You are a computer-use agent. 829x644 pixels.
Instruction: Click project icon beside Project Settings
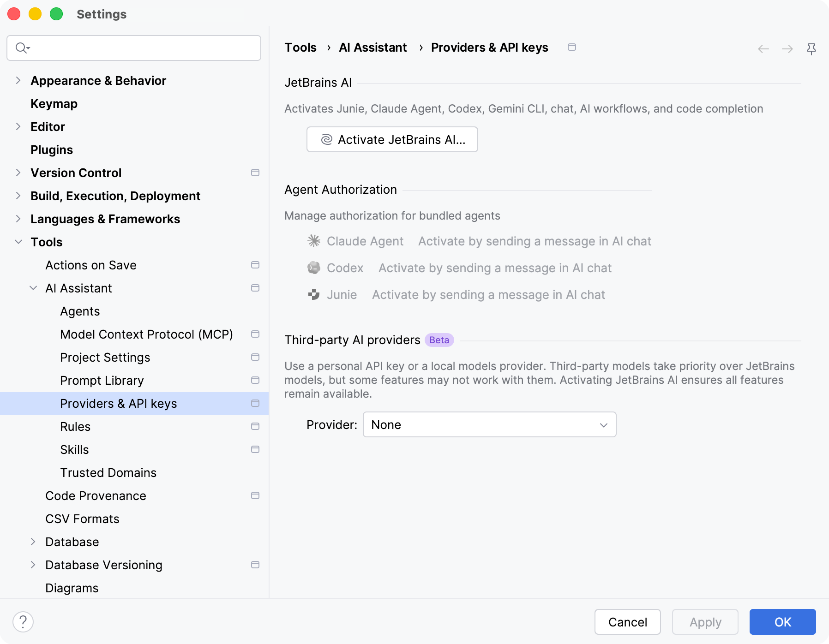(x=255, y=357)
